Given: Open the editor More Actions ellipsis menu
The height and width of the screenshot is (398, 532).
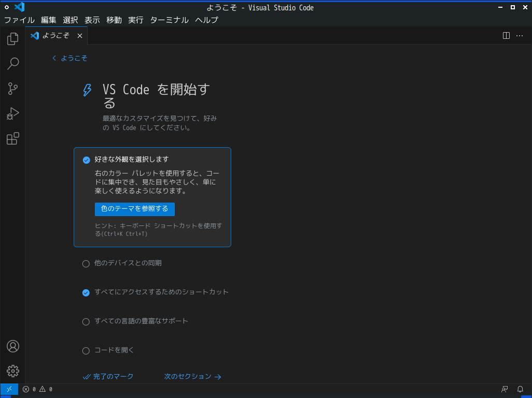Looking at the screenshot, I should [x=520, y=35].
